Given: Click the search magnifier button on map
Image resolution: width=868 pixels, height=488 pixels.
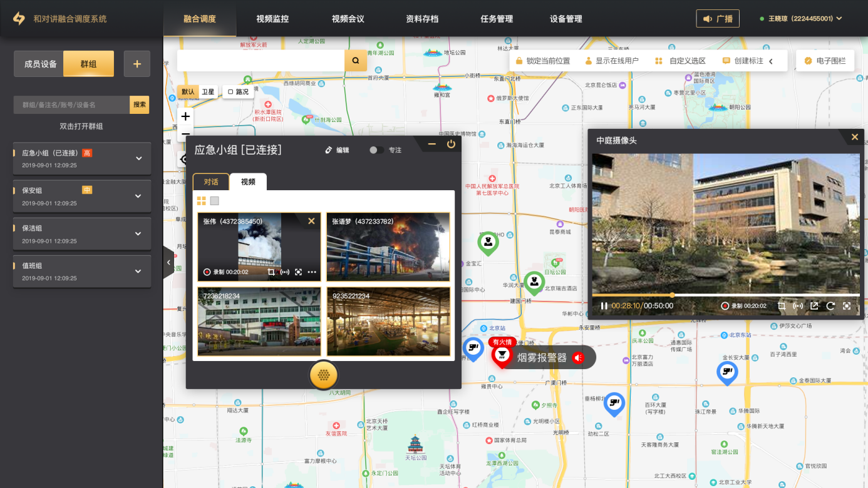Looking at the screenshot, I should pyautogui.click(x=355, y=61).
